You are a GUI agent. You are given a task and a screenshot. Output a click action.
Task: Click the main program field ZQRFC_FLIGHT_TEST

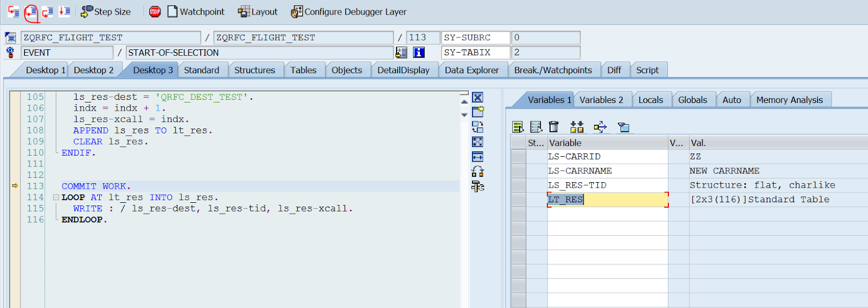(111, 37)
